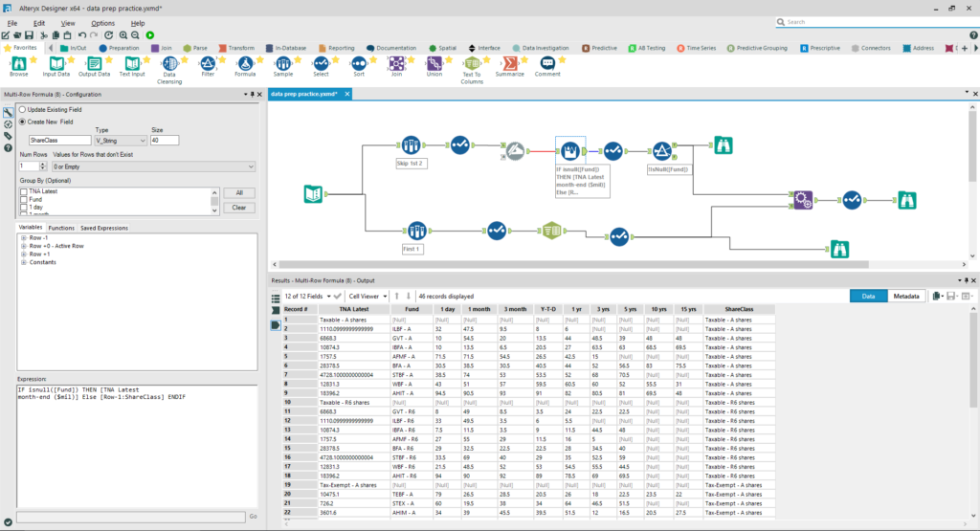Open the Type dropdown showing V_String
The height and width of the screenshot is (531, 980).
pos(121,140)
